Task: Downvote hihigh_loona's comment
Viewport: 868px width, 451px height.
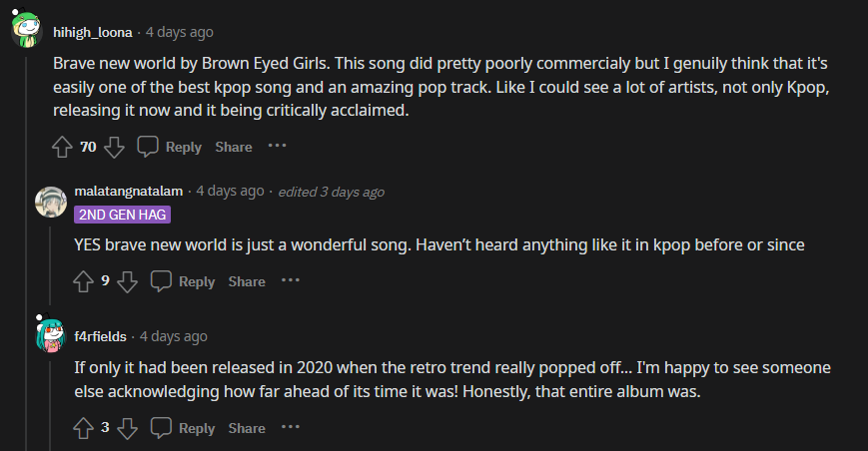Action: [x=114, y=147]
